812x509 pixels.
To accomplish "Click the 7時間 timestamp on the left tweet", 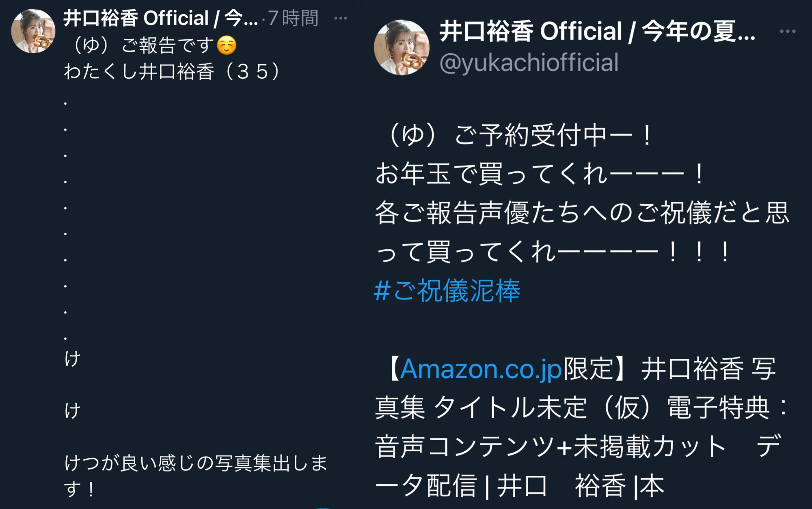I will [293, 18].
